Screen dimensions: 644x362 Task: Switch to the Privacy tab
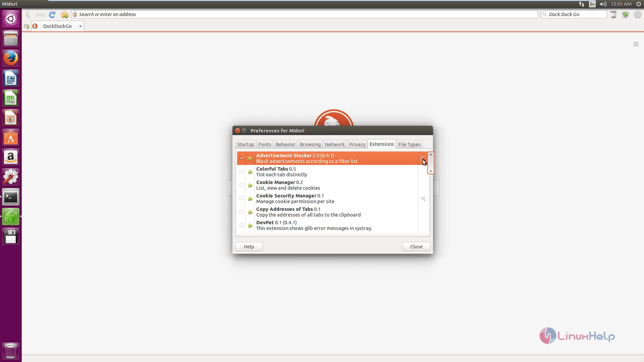tap(357, 144)
